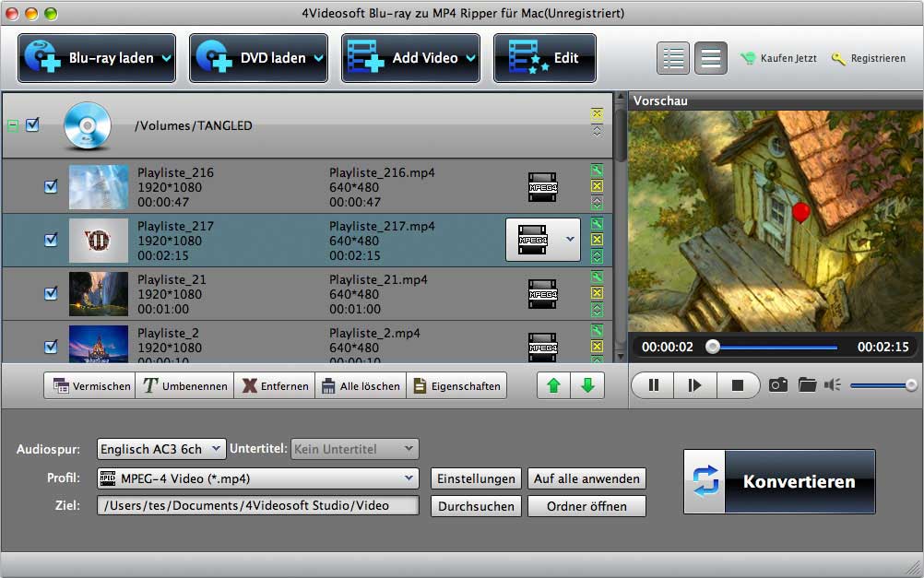Open the snapshot folder icon
This screenshot has width=924, height=578.
click(x=807, y=385)
